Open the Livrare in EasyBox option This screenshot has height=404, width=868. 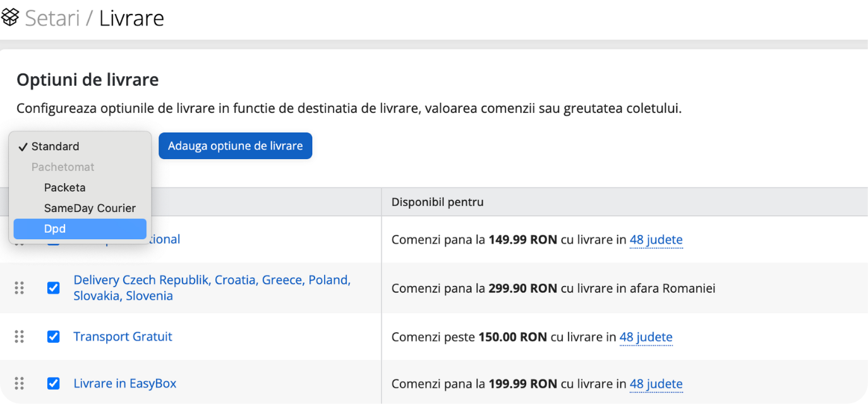[x=124, y=383]
